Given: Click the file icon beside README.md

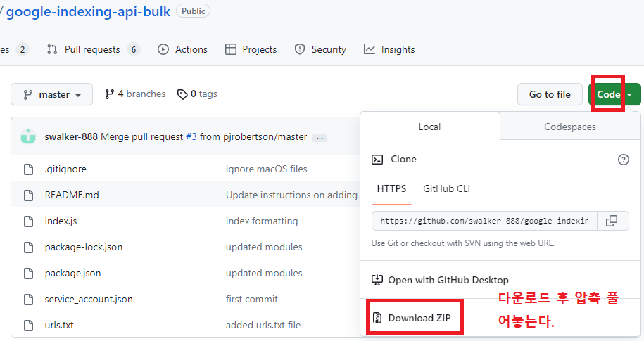Looking at the screenshot, I should [28, 195].
